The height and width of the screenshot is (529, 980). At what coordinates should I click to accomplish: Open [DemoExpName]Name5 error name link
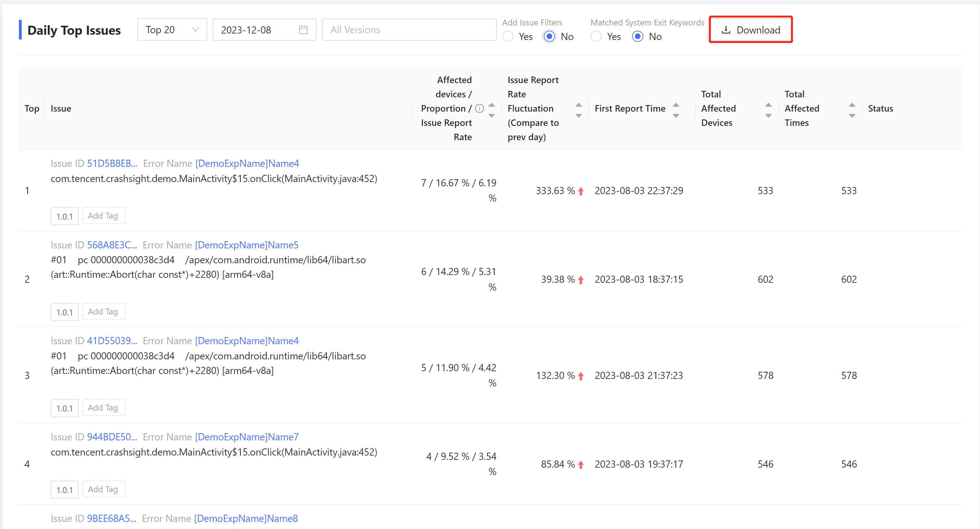pos(247,245)
